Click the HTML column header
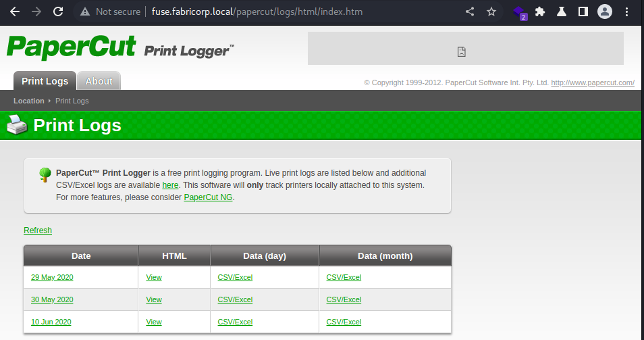This screenshot has height=340, width=644. (174, 256)
